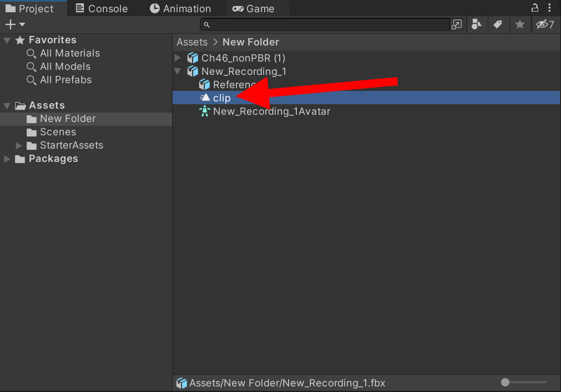Collapse the New_Recording_1 model
The image size is (561, 392).
[x=178, y=71]
